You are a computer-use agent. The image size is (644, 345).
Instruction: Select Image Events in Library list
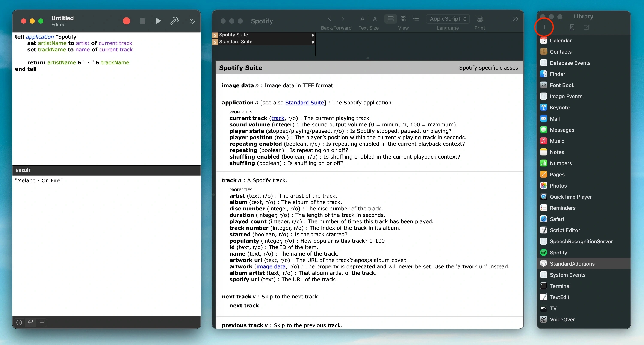[x=584, y=97]
